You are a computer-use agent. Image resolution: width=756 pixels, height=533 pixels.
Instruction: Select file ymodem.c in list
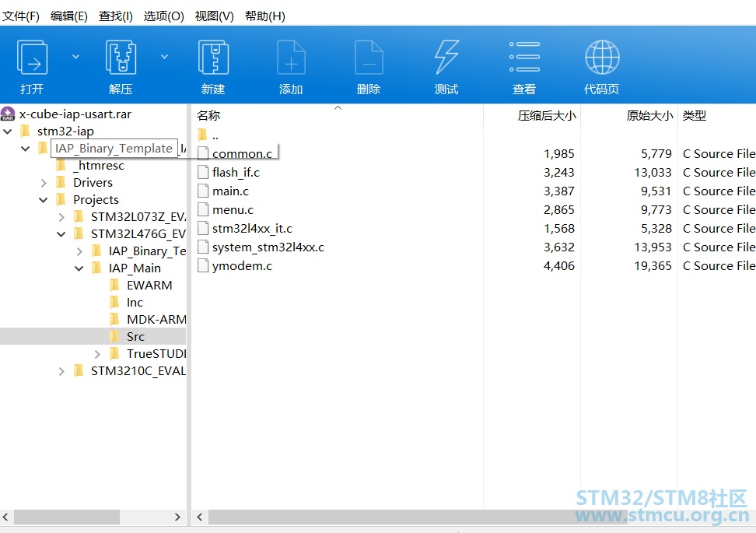pos(242,266)
